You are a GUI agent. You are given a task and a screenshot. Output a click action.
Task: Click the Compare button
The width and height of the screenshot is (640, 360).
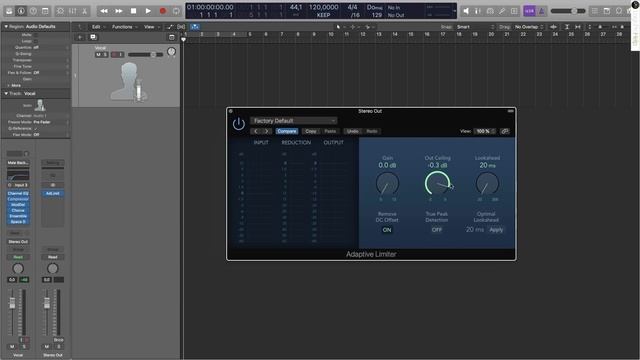287,131
